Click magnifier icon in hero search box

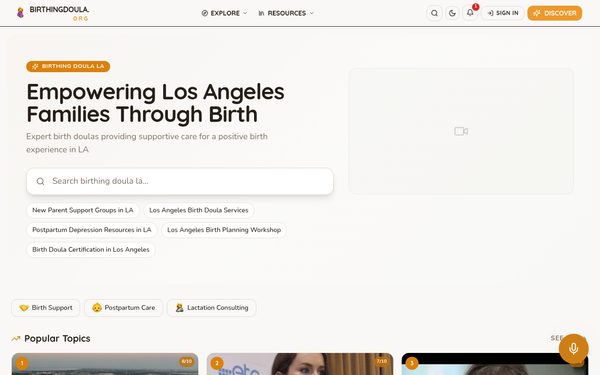pos(41,181)
